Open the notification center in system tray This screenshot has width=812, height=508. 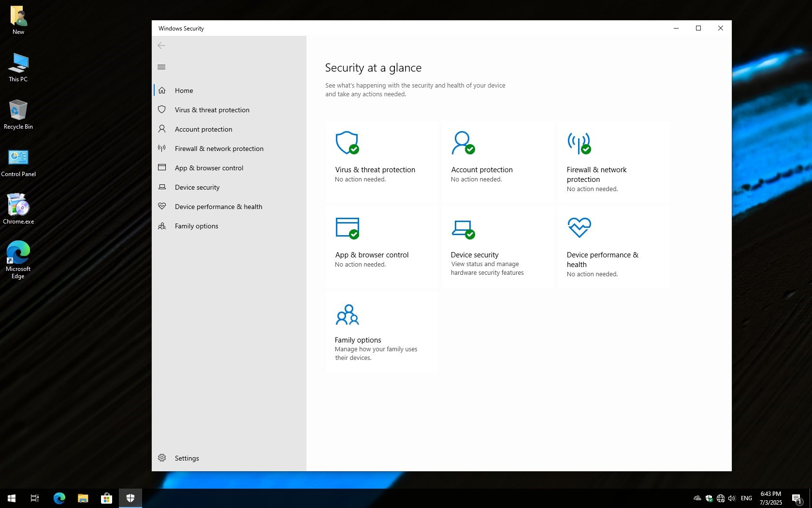coord(797,498)
